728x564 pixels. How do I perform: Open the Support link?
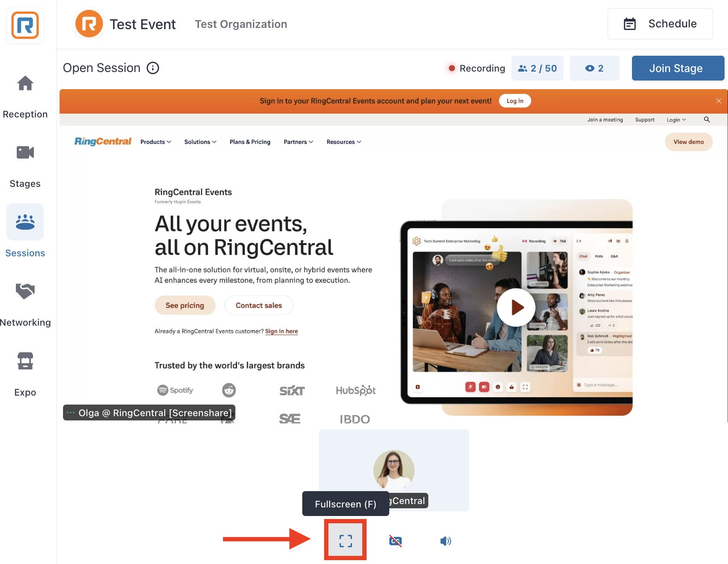click(645, 120)
